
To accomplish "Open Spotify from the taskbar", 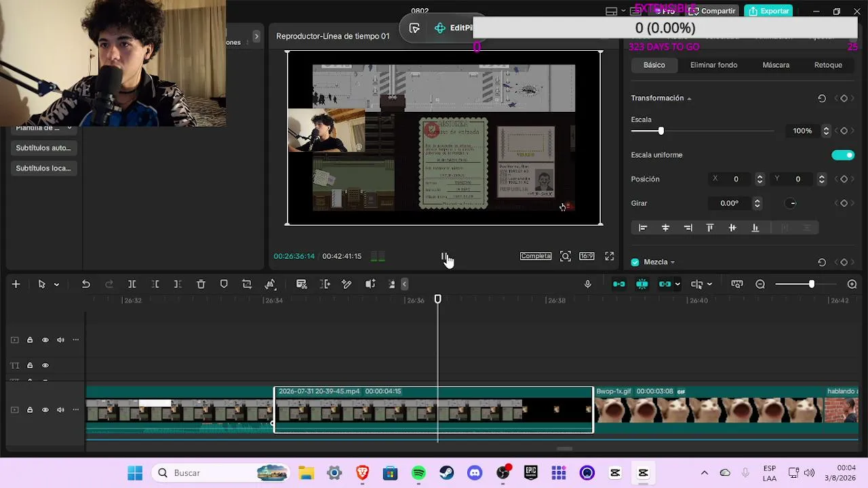I will point(418,473).
